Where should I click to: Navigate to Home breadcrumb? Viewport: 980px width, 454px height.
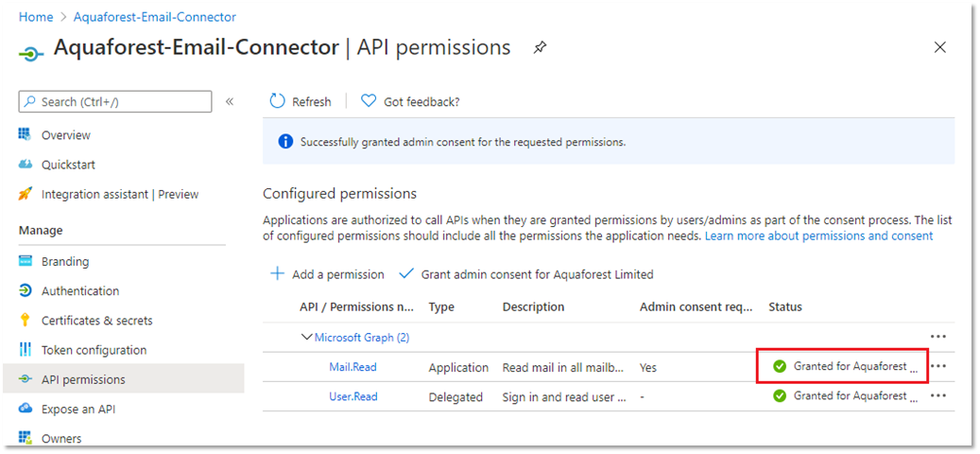[x=36, y=17]
